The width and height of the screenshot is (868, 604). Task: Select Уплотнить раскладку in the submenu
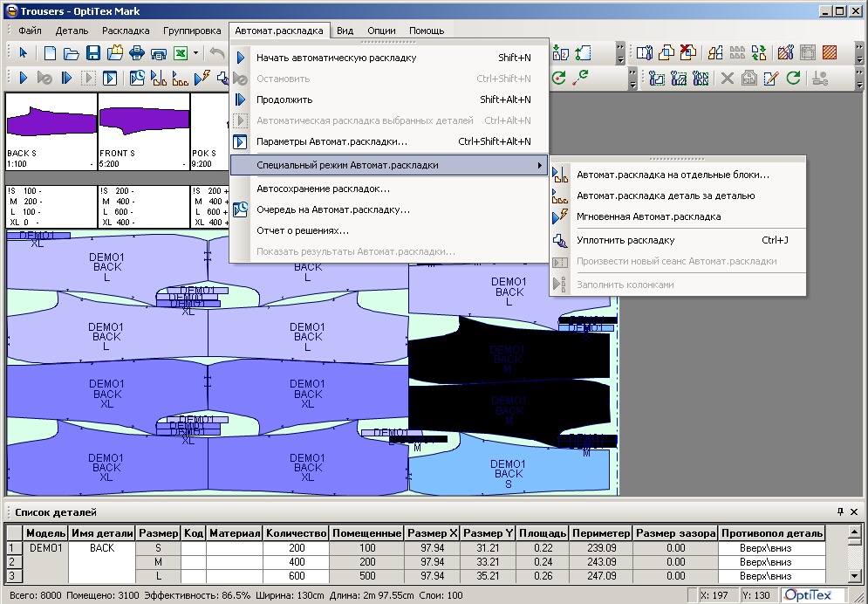point(625,240)
